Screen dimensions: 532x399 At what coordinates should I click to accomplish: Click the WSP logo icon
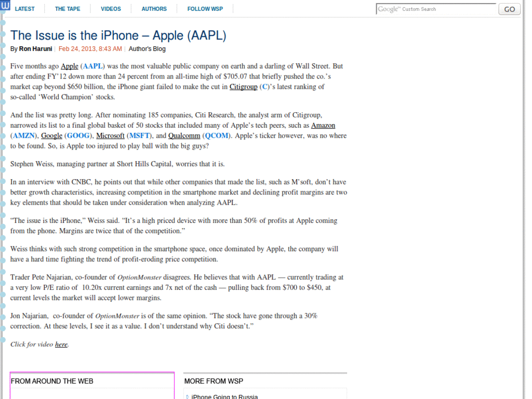click(5, 5)
